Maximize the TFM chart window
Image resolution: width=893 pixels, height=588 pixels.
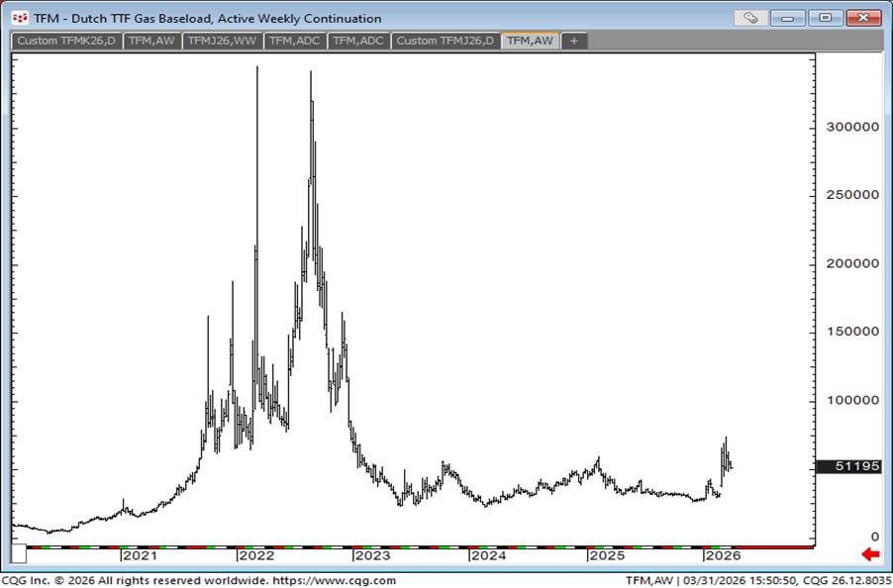click(825, 18)
